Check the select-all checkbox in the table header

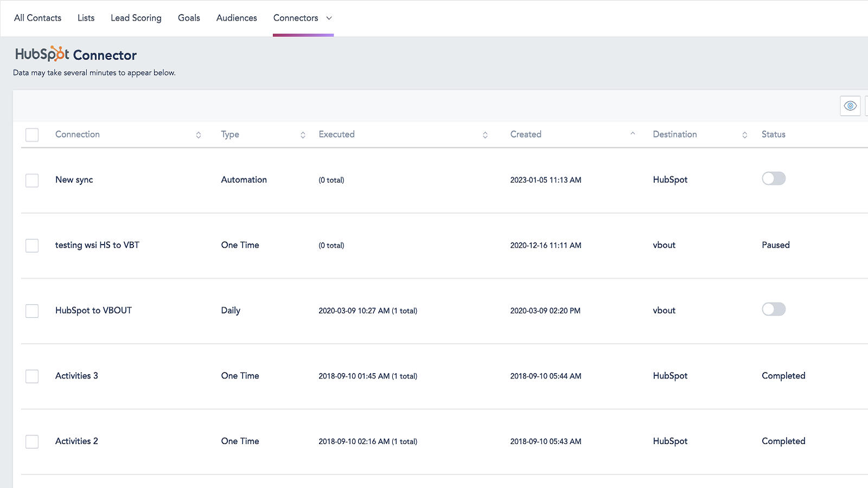click(32, 134)
